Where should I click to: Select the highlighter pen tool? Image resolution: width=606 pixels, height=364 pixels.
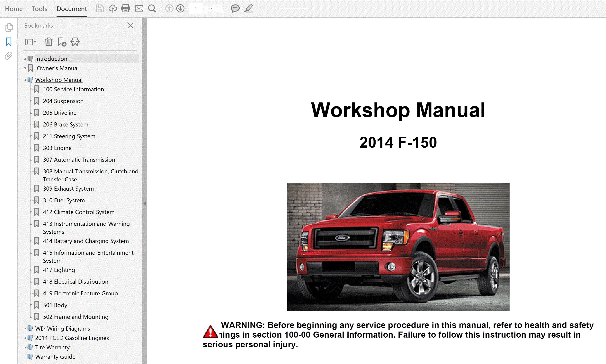point(248,9)
